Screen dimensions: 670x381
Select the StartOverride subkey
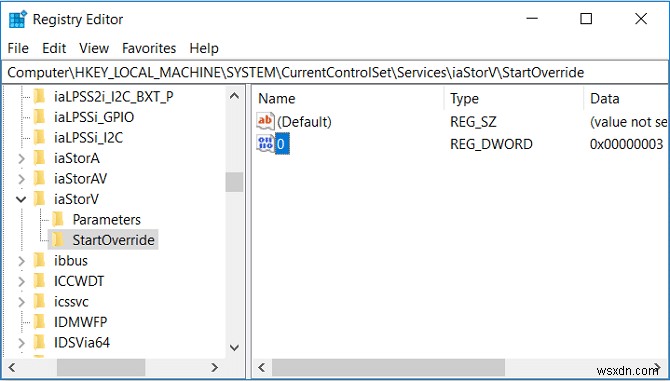tap(113, 240)
